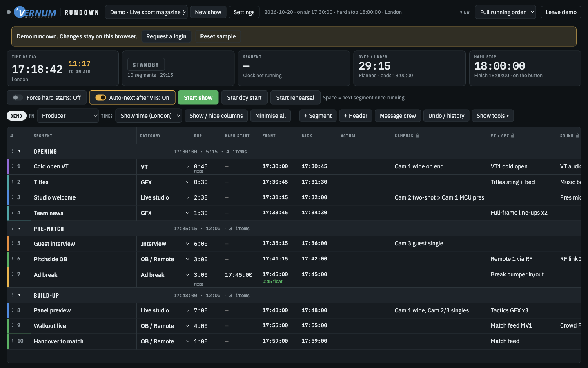588x368 pixels.
Task: Open Show tools menu
Action: [492, 116]
